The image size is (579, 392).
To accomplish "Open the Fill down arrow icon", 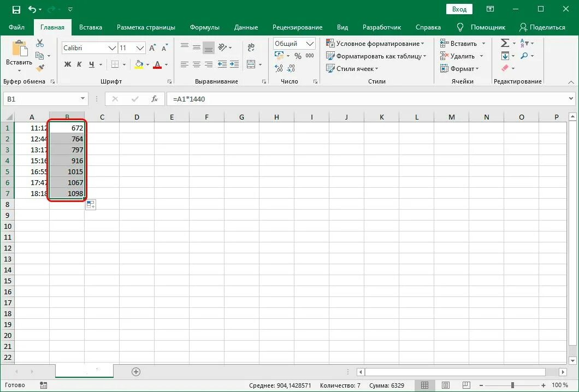I will 505,56.
